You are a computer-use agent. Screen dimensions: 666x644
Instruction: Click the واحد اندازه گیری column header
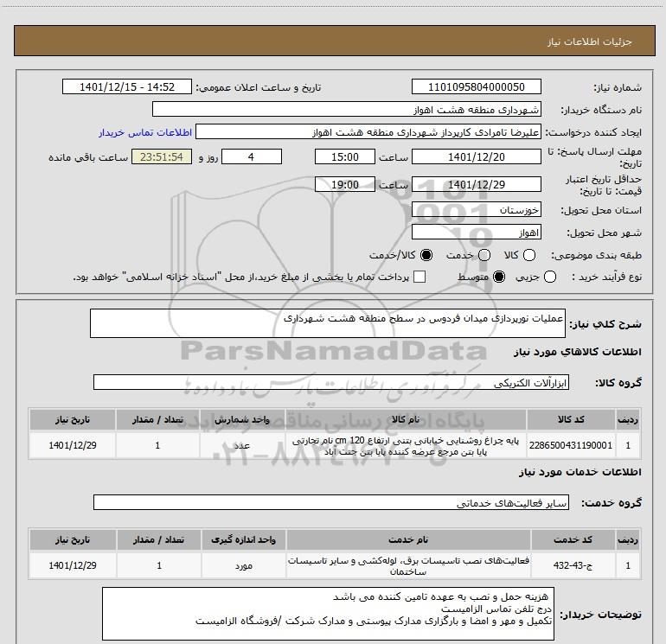244,539
